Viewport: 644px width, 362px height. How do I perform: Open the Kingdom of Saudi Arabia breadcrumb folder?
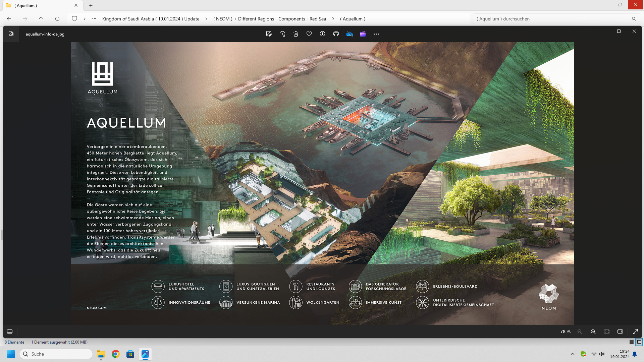151,19
